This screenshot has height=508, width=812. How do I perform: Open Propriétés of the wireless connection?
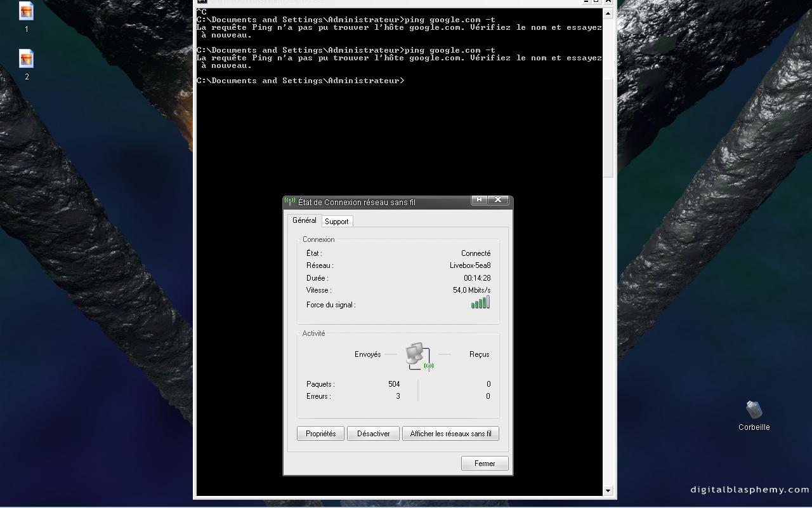tap(320, 434)
